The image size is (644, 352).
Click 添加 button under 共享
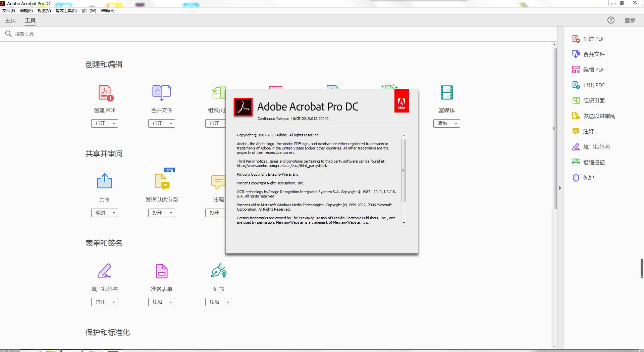coord(101,213)
